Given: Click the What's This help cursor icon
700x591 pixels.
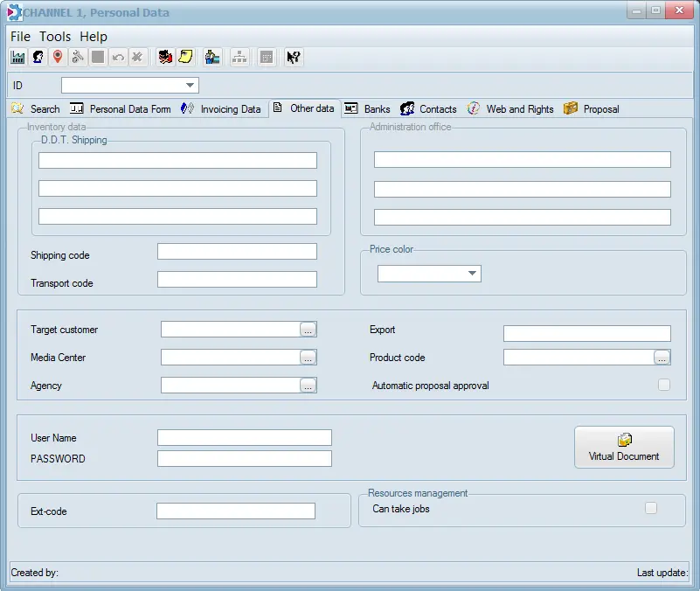Looking at the screenshot, I should tap(294, 57).
